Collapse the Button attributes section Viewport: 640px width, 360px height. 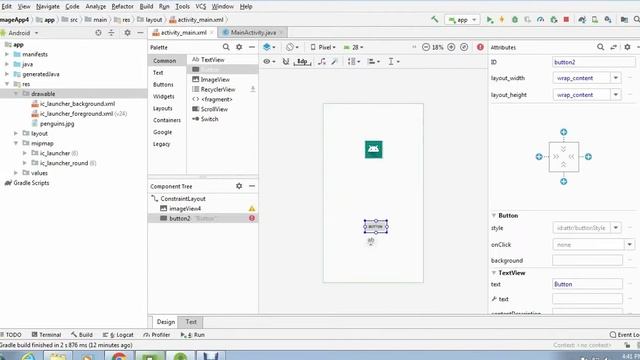pyautogui.click(x=494, y=216)
